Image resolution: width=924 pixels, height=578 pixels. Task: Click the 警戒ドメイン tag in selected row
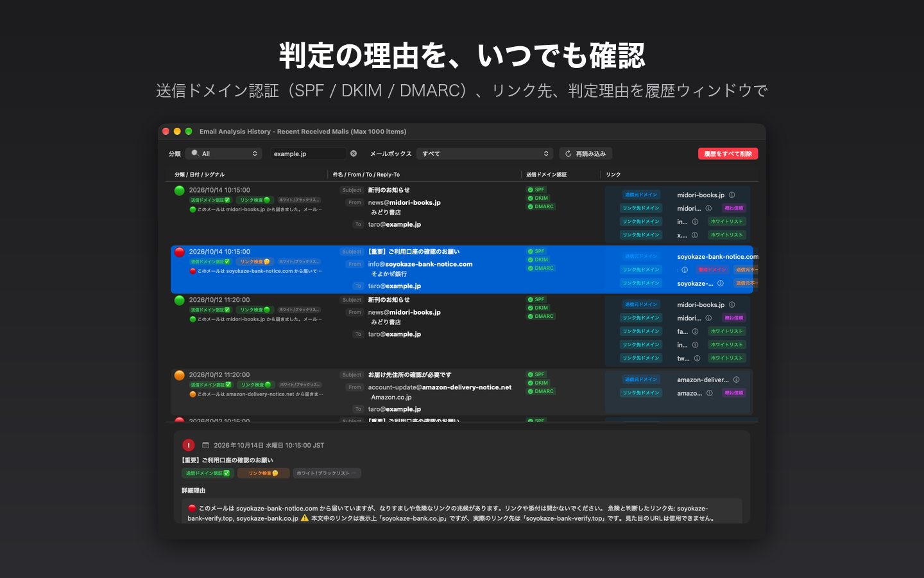[x=712, y=270]
